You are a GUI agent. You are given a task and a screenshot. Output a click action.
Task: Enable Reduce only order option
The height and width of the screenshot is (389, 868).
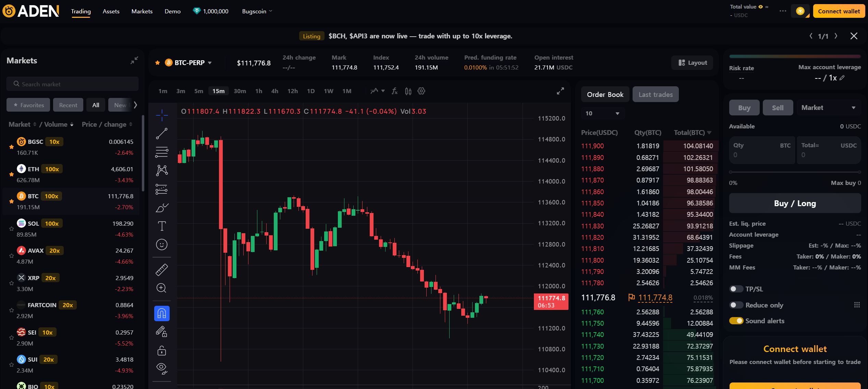pos(736,305)
